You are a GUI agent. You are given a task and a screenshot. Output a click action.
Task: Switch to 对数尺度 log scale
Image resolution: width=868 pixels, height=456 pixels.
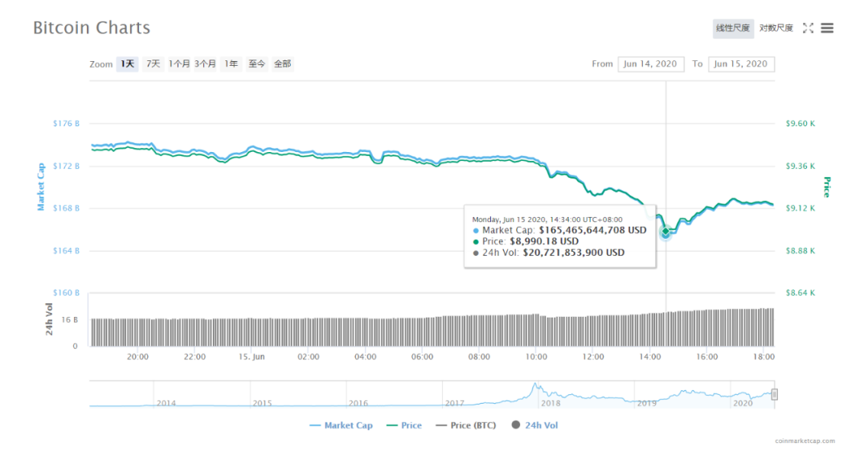pyautogui.click(x=776, y=28)
